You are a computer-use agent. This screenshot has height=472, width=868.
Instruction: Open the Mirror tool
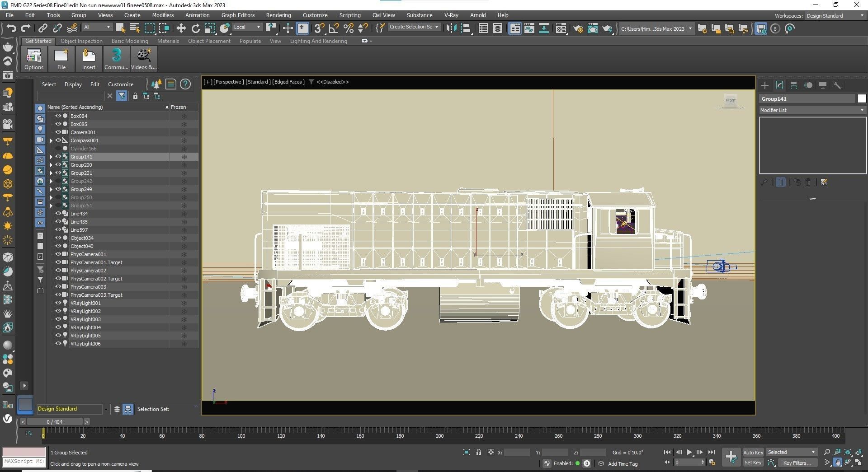[x=451, y=28]
